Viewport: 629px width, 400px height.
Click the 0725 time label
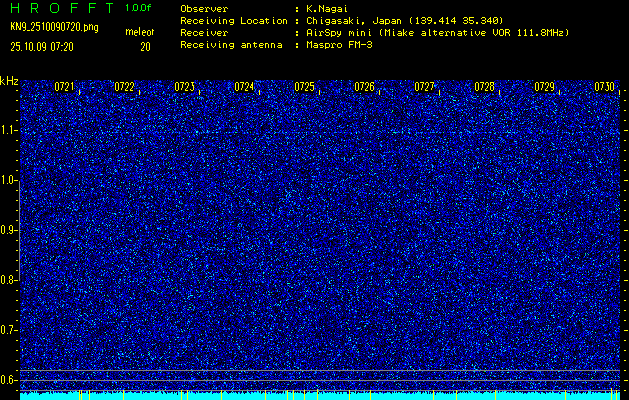[x=304, y=87]
